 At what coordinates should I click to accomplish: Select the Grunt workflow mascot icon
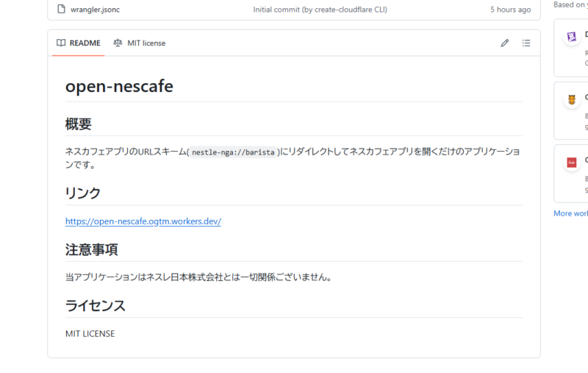pyautogui.click(x=572, y=100)
